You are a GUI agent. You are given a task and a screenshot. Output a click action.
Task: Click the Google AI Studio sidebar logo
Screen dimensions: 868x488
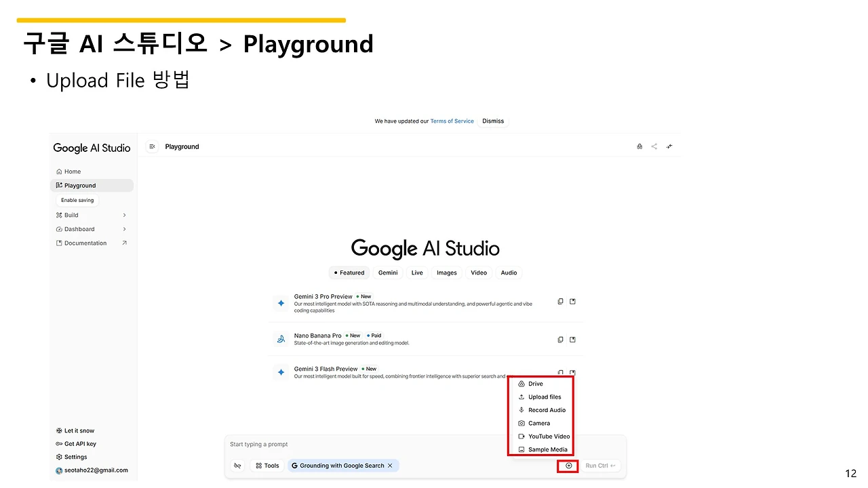point(92,148)
